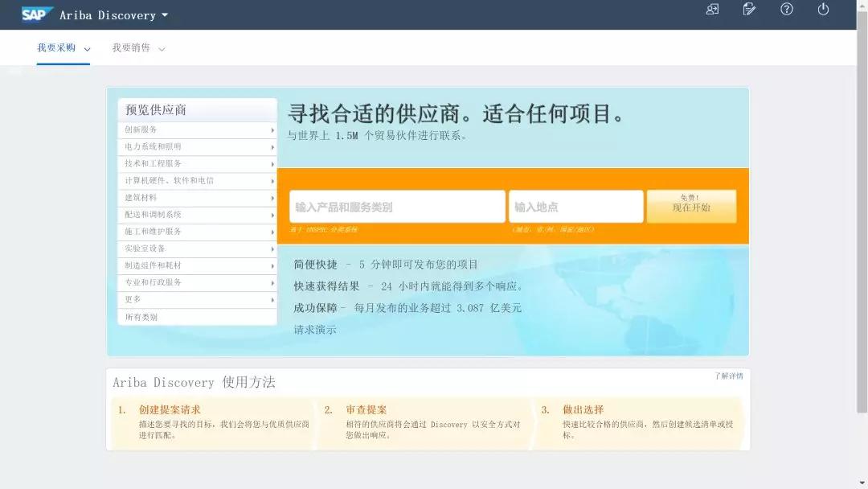Click the Ariba Discovery 使用方法 heading
Viewport: 868px width, 489px height.
point(194,383)
